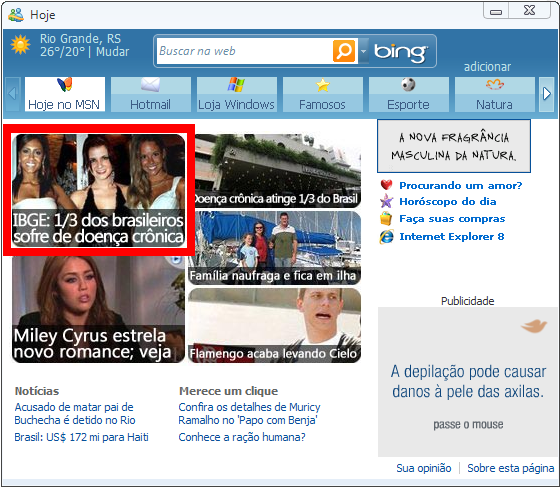Open 'Confira os detalhes de Muricy Ramalho' link
Image resolution: width=560 pixels, height=487 pixels.
tap(249, 413)
